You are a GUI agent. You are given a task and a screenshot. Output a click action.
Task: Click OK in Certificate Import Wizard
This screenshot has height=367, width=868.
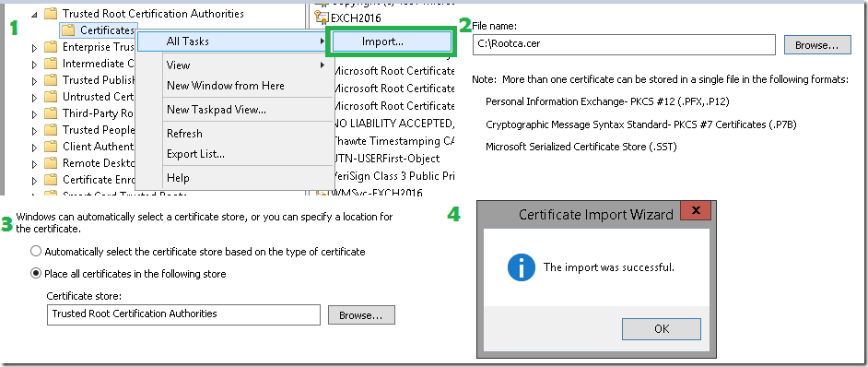point(662,328)
